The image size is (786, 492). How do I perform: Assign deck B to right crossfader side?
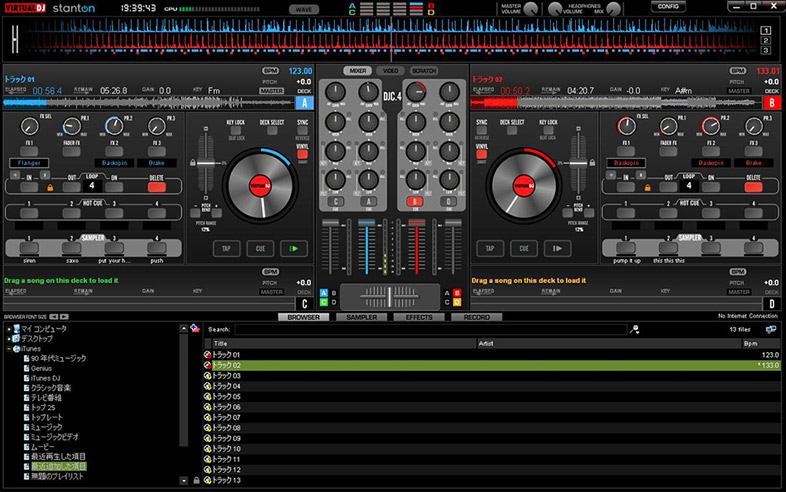click(x=457, y=293)
